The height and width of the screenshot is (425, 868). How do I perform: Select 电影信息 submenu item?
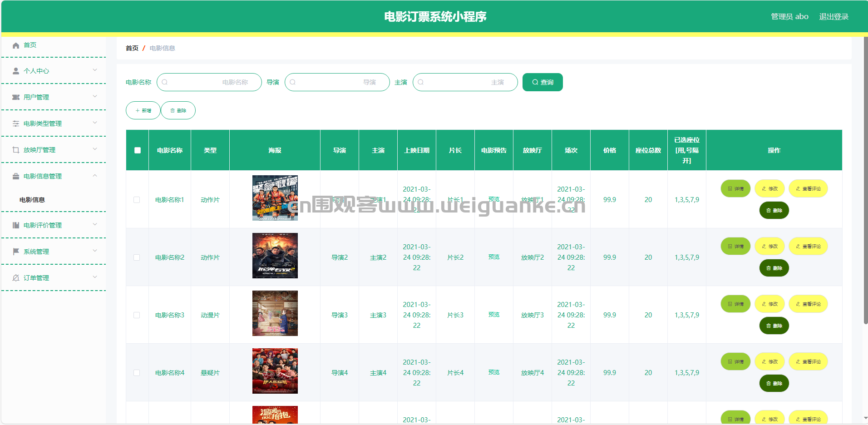(32, 200)
